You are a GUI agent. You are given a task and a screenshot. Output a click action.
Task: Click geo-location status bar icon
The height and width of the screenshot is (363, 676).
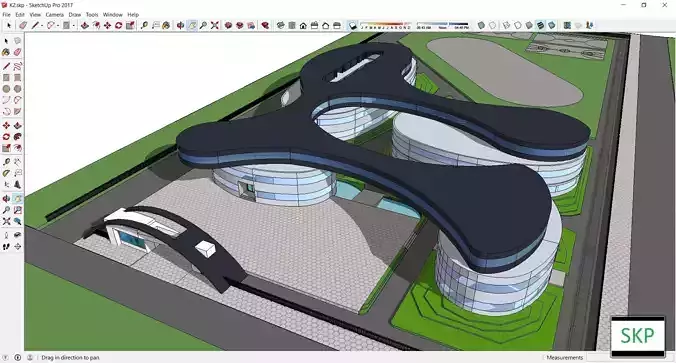coord(6,357)
